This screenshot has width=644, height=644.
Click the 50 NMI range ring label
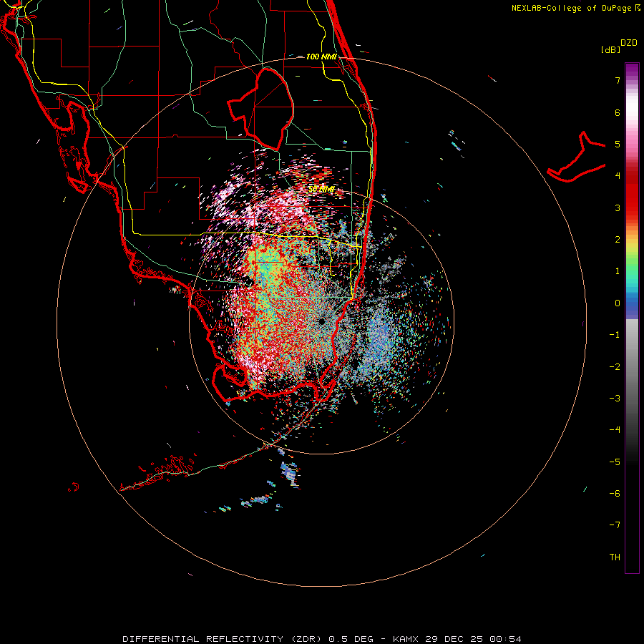(x=321, y=189)
